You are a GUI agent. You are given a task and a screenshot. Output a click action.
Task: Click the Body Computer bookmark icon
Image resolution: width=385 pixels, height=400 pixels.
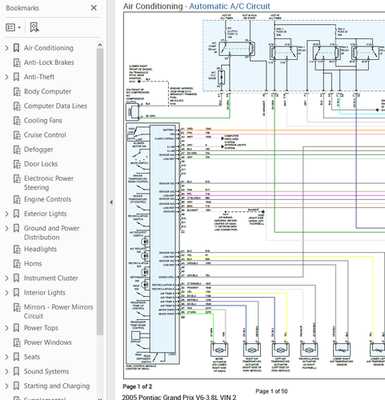click(x=16, y=92)
